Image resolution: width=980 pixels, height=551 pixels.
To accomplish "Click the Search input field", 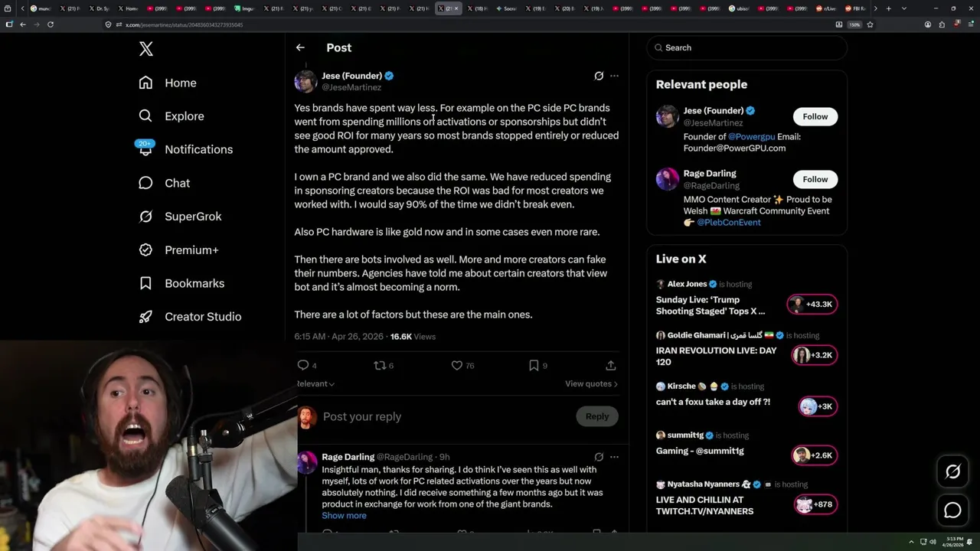I will click(x=746, y=47).
